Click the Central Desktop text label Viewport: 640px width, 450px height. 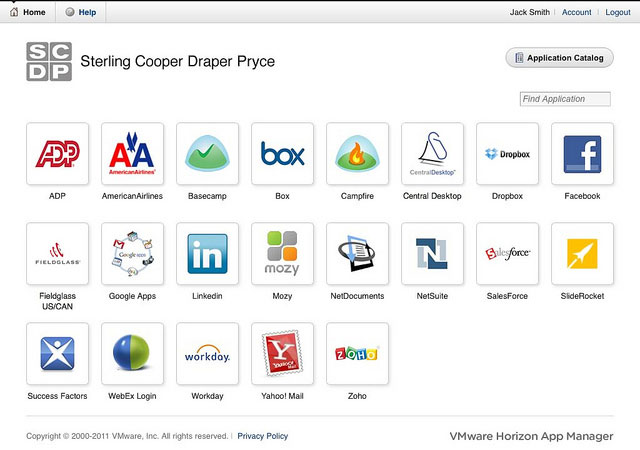coord(432,196)
